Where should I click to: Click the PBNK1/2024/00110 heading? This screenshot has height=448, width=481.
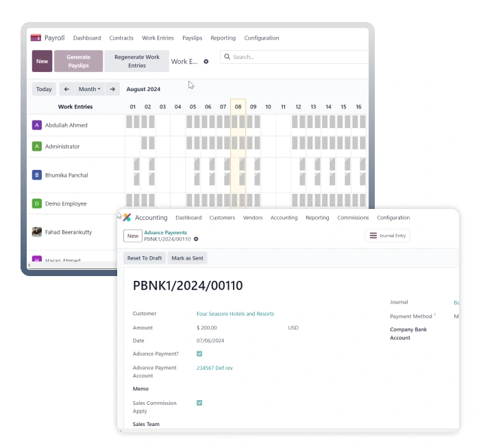tap(188, 286)
